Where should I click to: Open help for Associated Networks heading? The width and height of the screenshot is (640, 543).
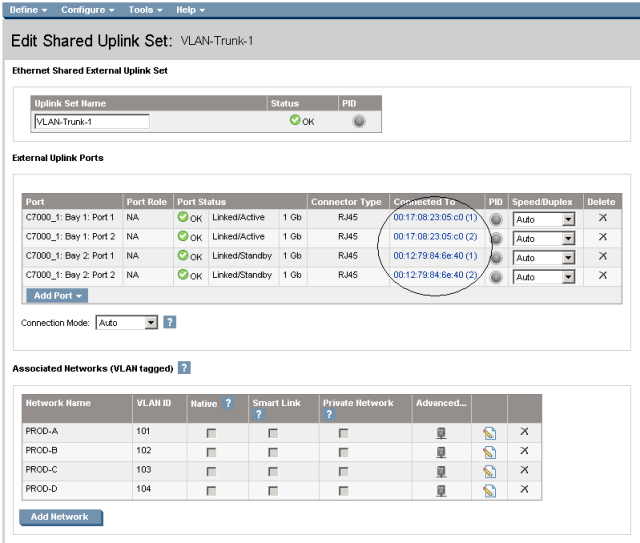pos(184,368)
